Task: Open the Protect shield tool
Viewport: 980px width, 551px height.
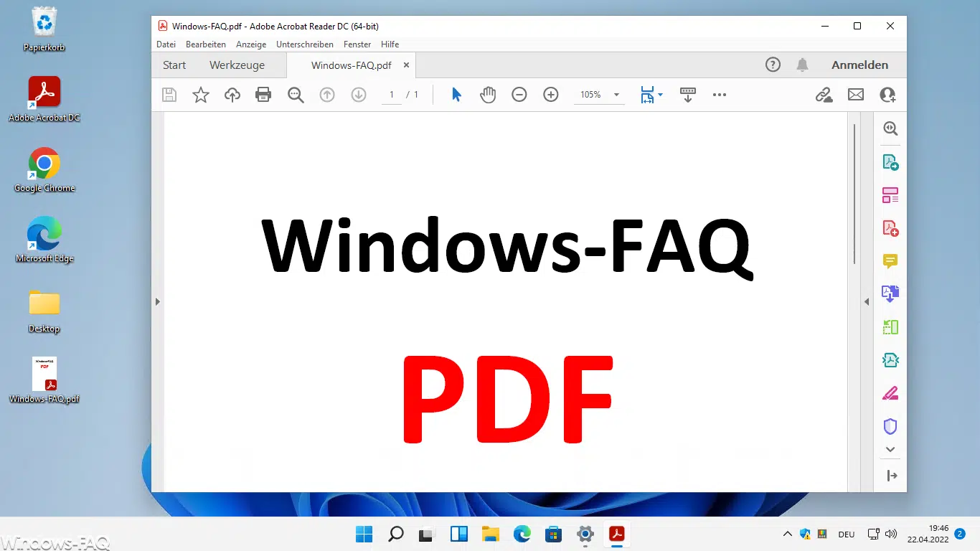Action: [x=890, y=427]
